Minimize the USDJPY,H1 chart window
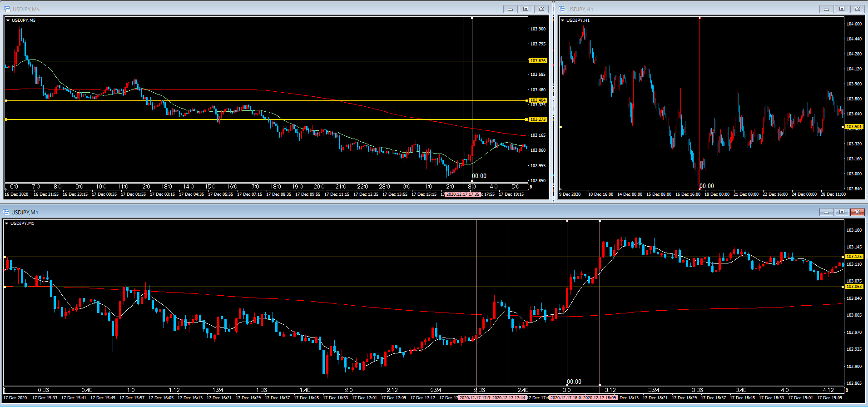Image resolution: width=868 pixels, height=407 pixels. tap(826, 9)
